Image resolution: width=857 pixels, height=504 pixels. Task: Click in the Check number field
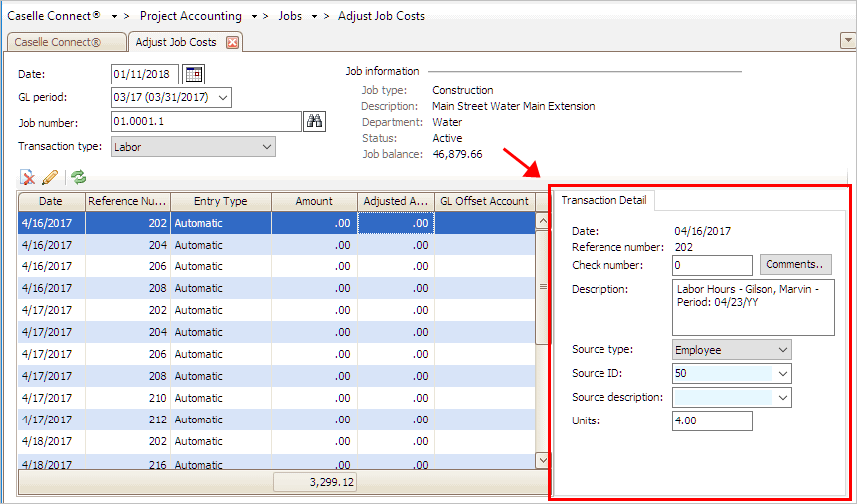tap(712, 266)
